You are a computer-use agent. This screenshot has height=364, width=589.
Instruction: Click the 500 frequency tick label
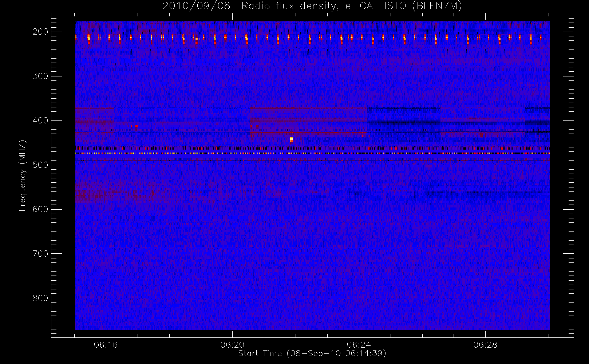[x=40, y=165]
